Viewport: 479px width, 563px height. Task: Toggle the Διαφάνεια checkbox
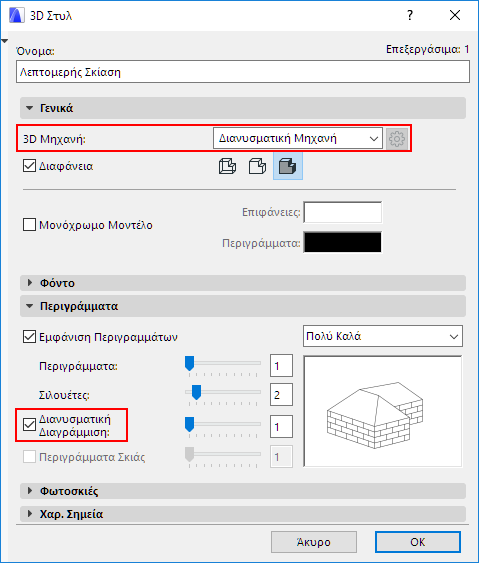tap(29, 166)
